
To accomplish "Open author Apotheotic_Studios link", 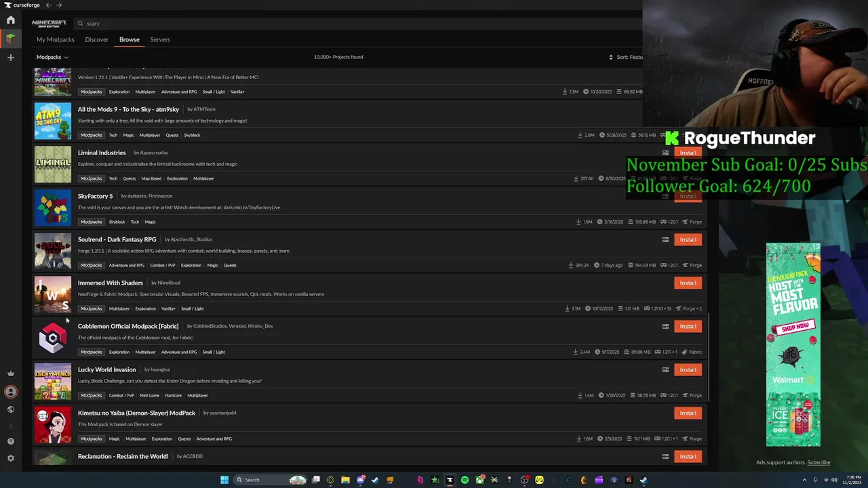I will click(191, 239).
